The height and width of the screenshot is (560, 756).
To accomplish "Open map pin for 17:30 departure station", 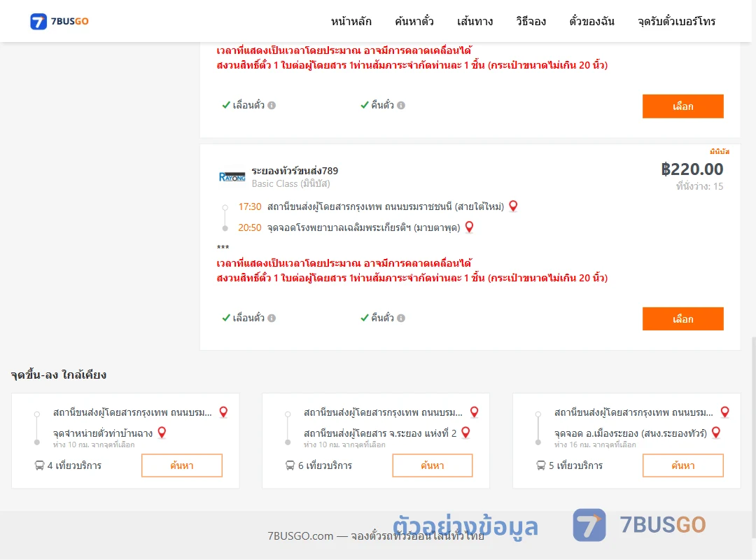I will (x=514, y=206).
